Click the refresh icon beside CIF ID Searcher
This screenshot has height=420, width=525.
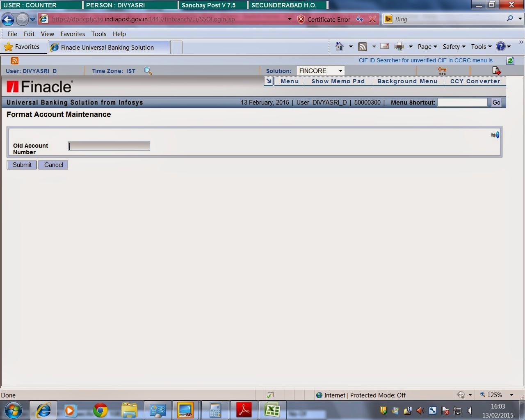(x=510, y=60)
